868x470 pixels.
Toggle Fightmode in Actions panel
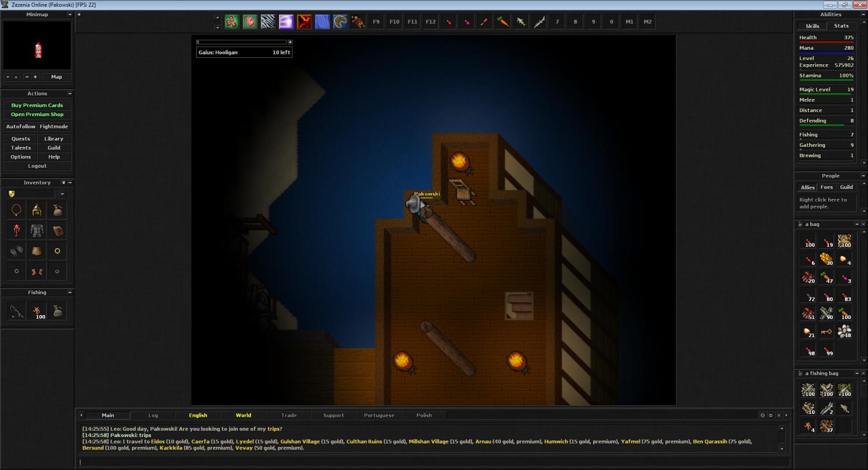coord(54,127)
